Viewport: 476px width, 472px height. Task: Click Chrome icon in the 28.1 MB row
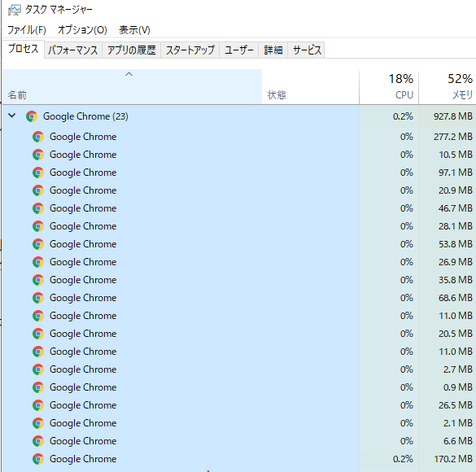pyautogui.click(x=38, y=226)
